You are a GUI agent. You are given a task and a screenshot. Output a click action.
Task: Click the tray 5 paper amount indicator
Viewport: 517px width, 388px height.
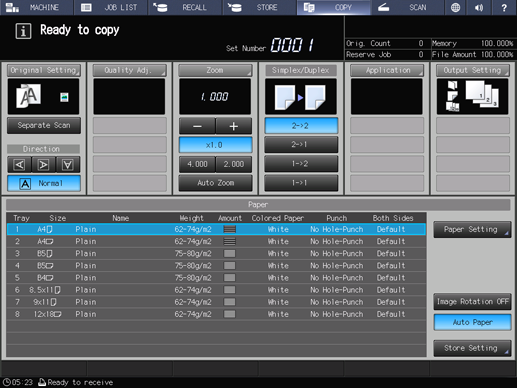click(230, 278)
